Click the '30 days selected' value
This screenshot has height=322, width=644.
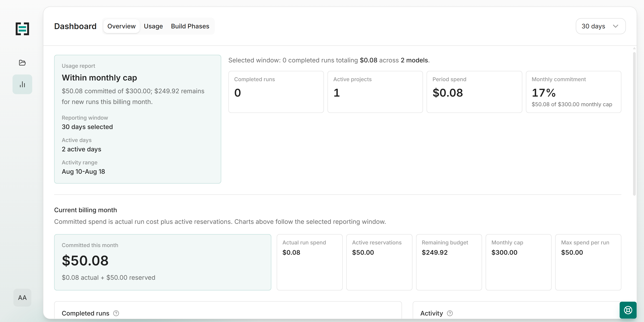point(87,127)
